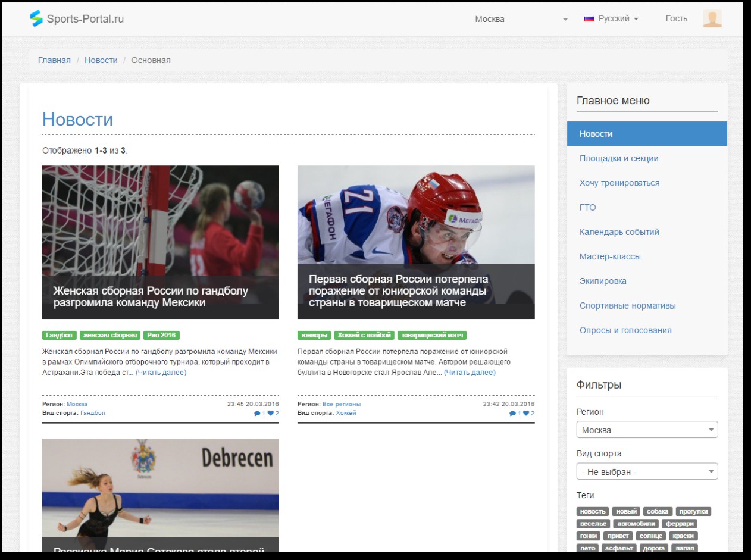
Task: Click the Москва region link under handball news
Action: click(x=77, y=404)
